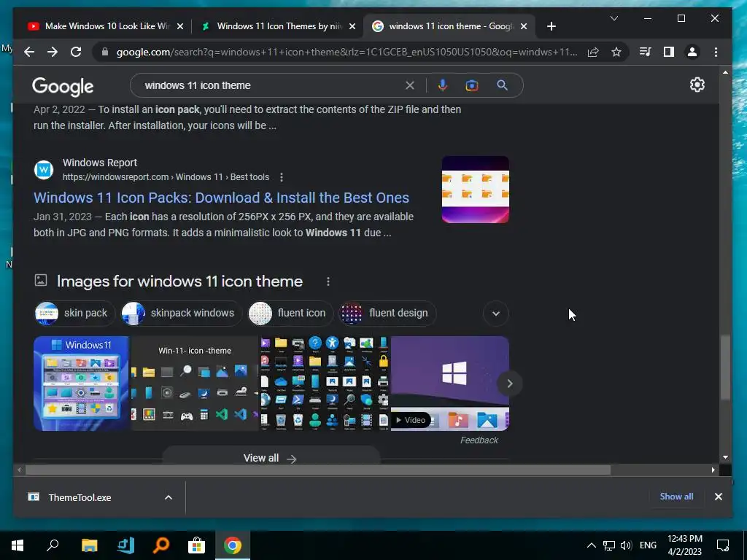Open the orange search app on taskbar
Screen dimensions: 747x560
pyautogui.click(x=161, y=545)
